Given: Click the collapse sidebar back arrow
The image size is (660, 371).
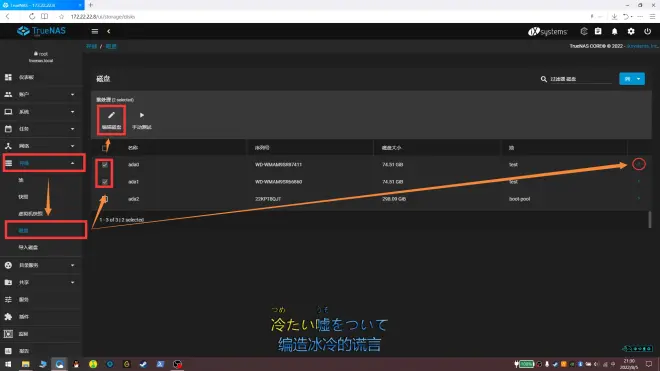Looking at the screenshot, I should pos(109,31).
